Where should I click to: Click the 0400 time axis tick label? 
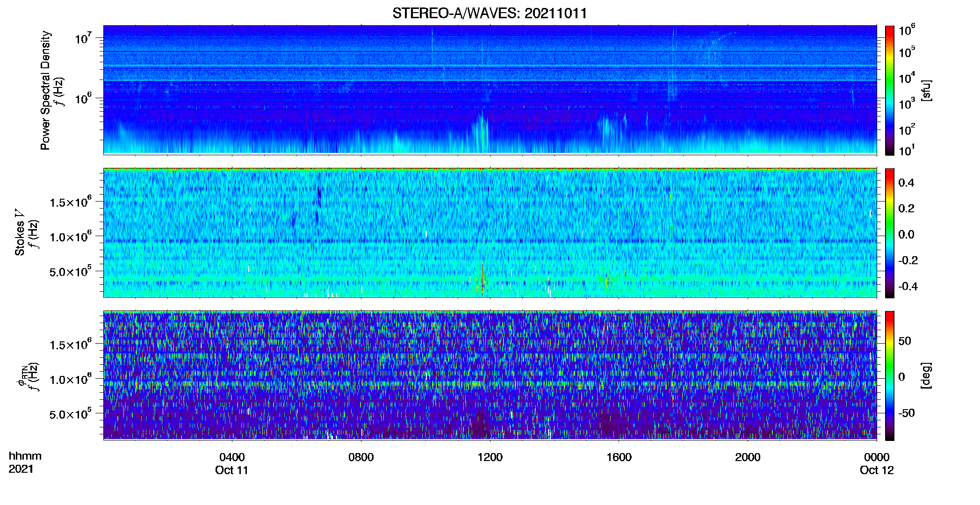tap(232, 457)
